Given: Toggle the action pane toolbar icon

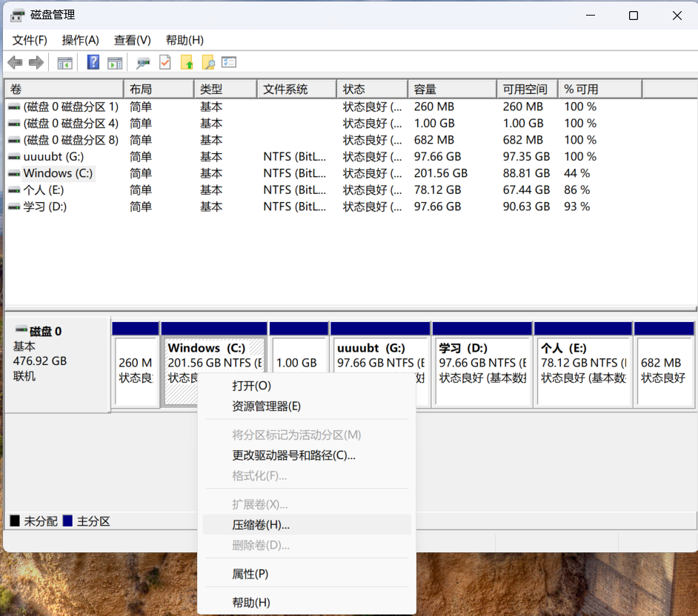Looking at the screenshot, I should pos(115,63).
